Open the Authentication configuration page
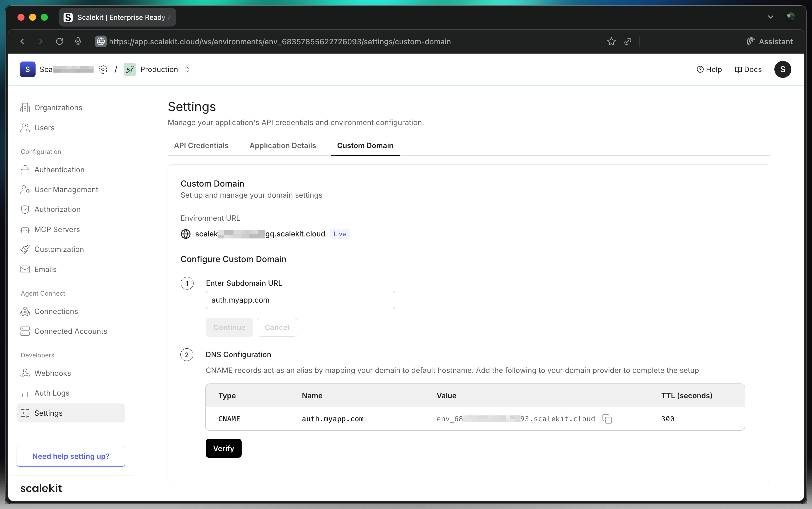The width and height of the screenshot is (812, 509). [x=59, y=170]
